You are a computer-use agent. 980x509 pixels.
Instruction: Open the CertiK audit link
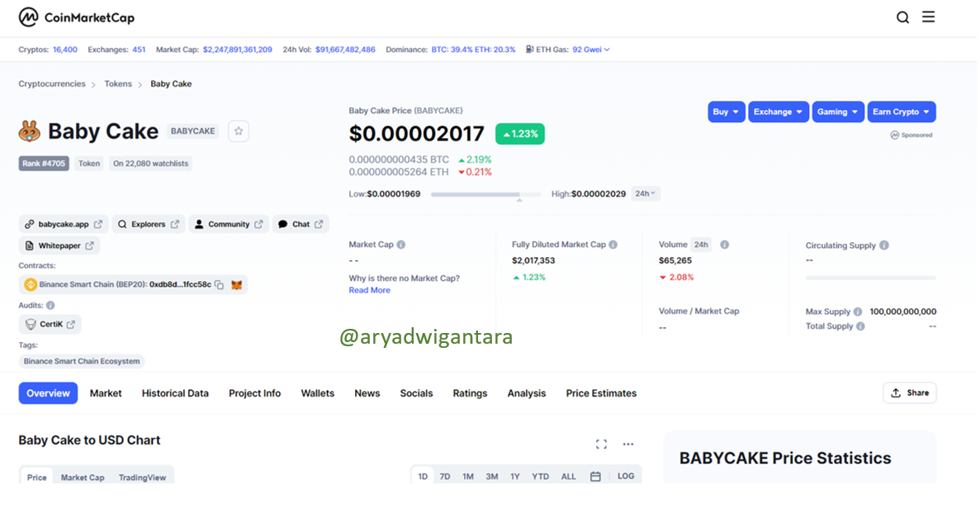50,324
